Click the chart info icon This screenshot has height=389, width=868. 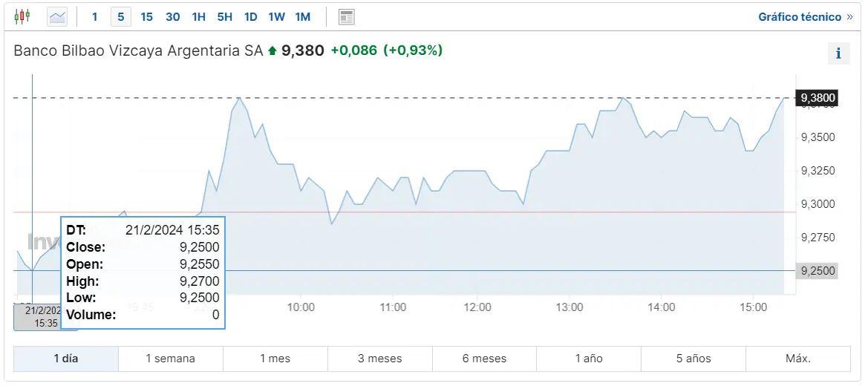(x=838, y=53)
